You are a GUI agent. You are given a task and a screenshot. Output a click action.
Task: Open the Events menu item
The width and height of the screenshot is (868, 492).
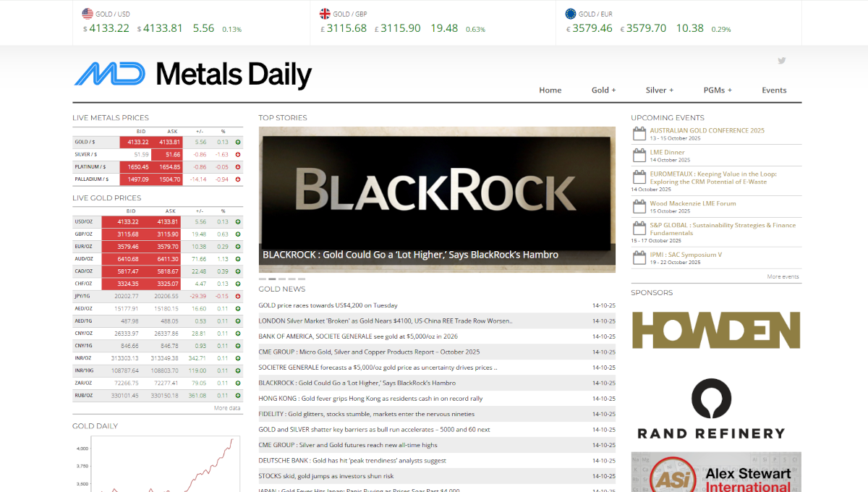[x=774, y=90]
